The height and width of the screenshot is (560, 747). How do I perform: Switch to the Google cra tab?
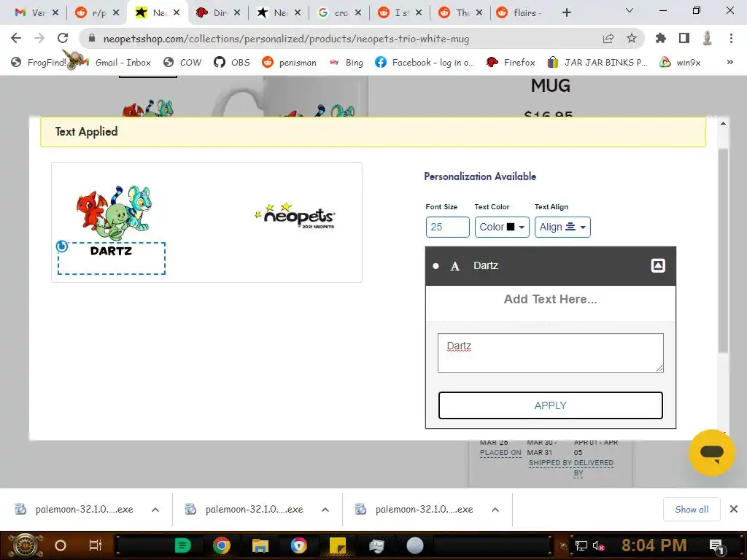click(333, 13)
